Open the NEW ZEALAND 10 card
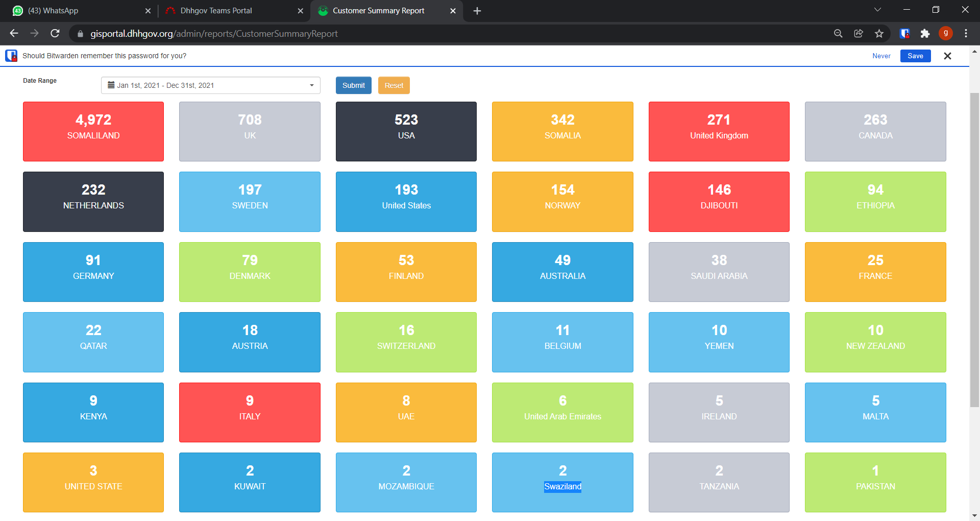Image resolution: width=980 pixels, height=521 pixels. (875, 342)
